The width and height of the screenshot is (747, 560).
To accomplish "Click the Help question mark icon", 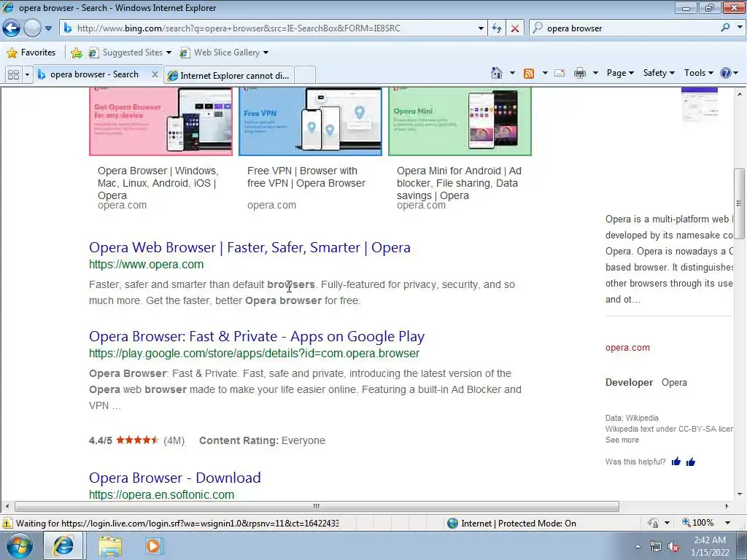I will 726,73.
